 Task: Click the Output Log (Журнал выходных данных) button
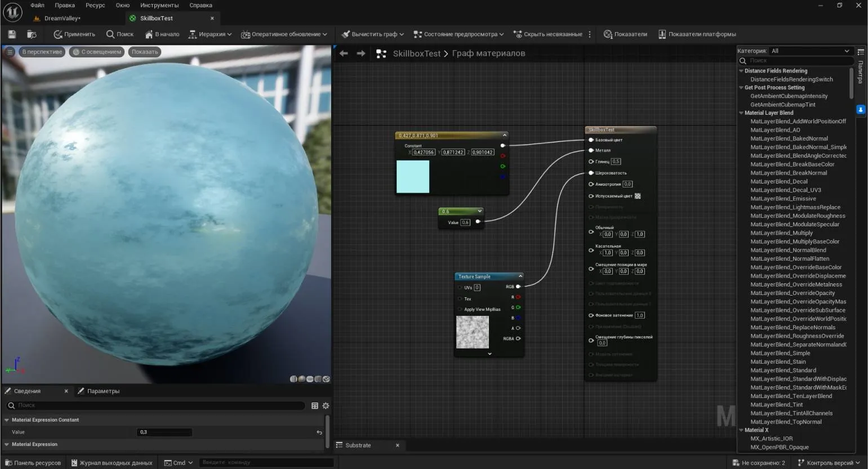pos(111,463)
